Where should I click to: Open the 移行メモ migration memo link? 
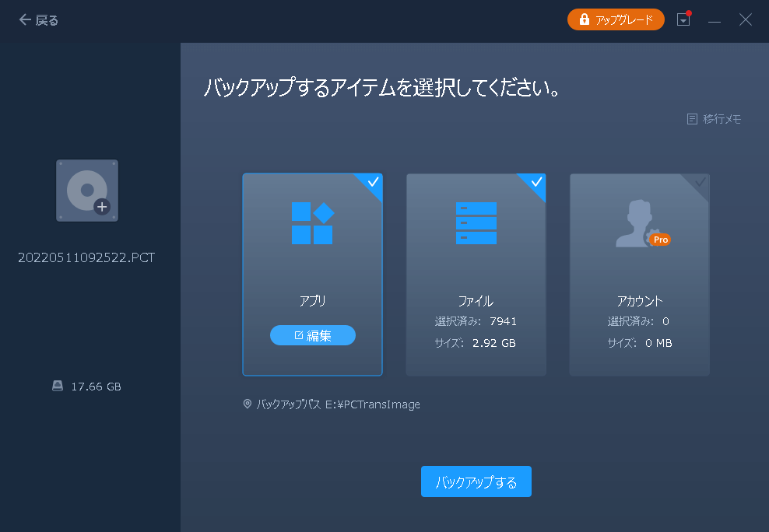pos(714,119)
